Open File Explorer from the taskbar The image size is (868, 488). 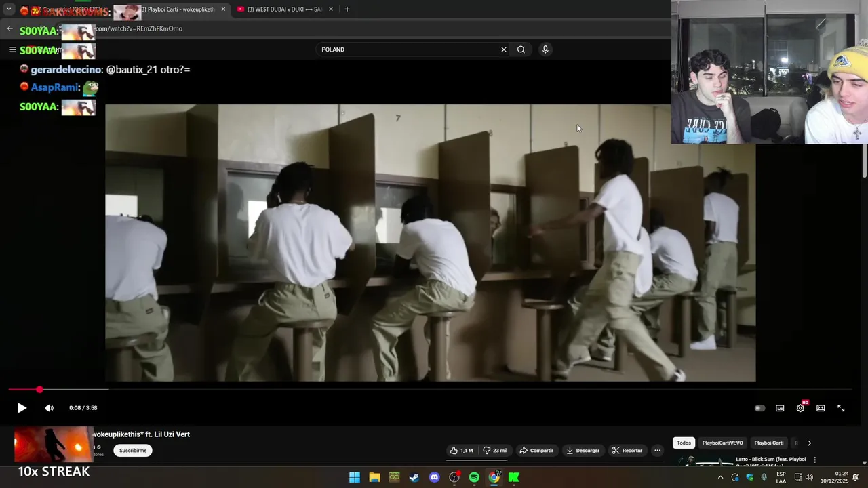click(374, 477)
